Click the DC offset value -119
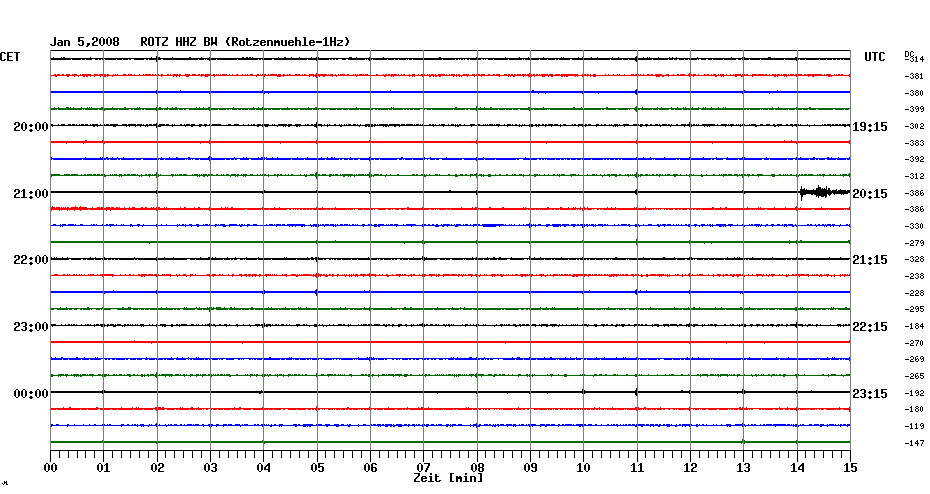Screen dimensions: 930x494 click(914, 426)
